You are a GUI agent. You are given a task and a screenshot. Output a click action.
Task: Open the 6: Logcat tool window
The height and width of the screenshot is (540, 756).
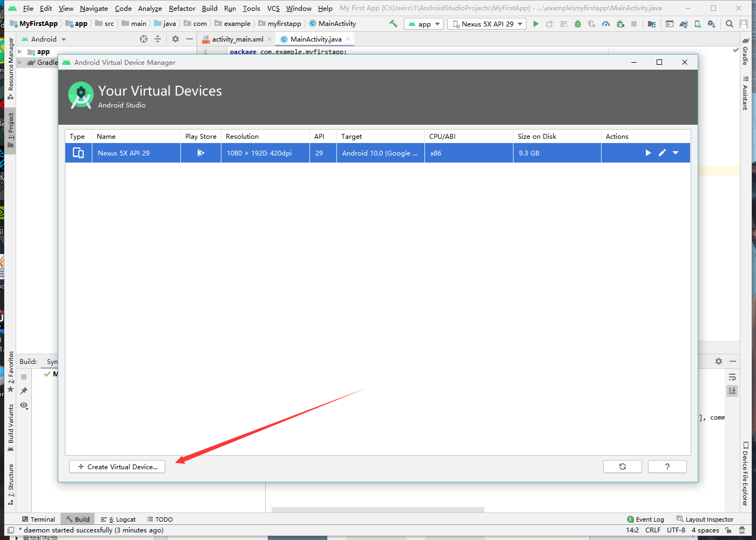pos(118,519)
